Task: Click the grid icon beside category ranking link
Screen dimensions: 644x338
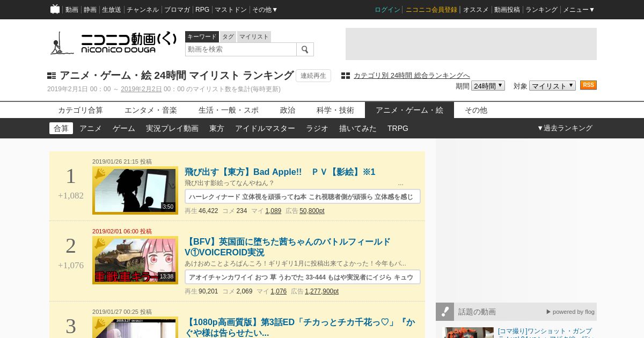Action: [x=346, y=76]
